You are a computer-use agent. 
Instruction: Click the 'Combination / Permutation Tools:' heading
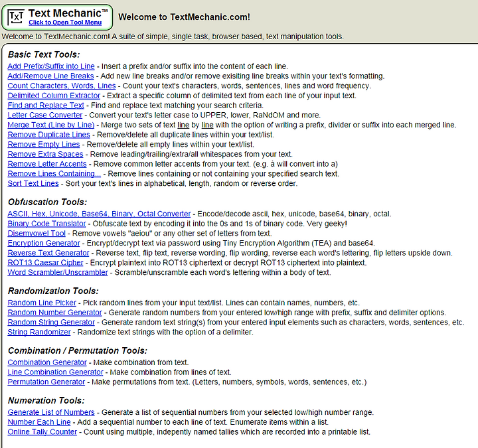[78, 351]
